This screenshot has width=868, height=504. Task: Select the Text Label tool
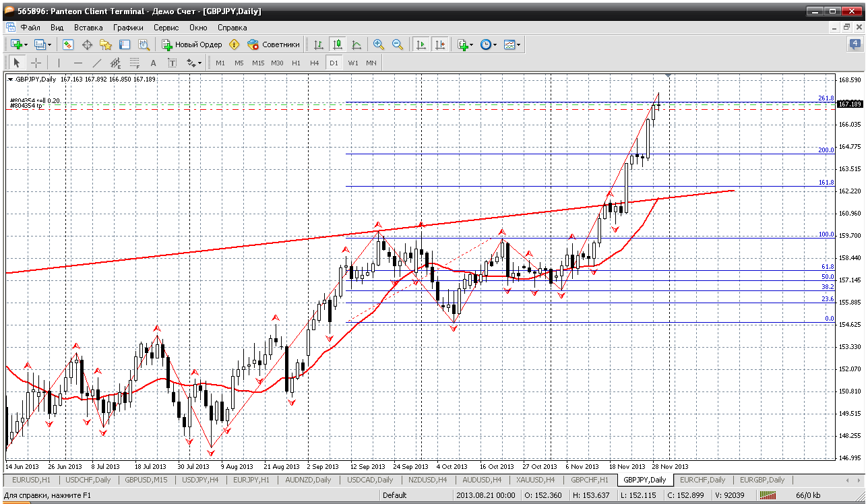pos(172,63)
